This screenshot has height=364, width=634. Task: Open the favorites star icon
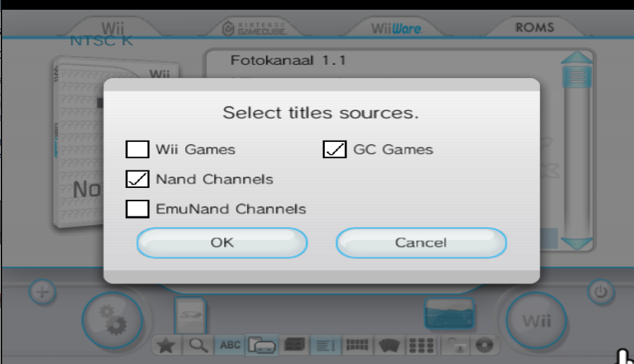click(x=166, y=345)
